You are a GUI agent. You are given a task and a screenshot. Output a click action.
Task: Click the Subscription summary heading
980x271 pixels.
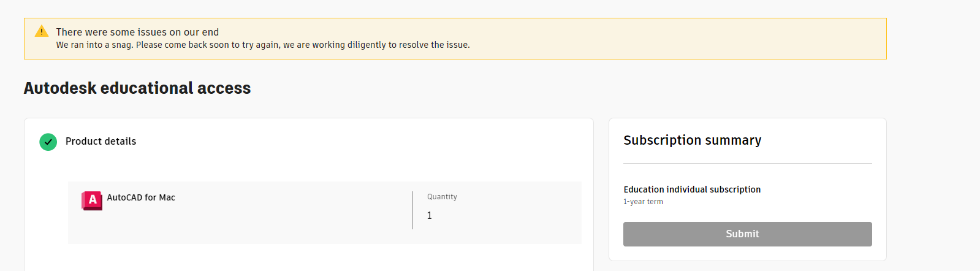pos(692,140)
